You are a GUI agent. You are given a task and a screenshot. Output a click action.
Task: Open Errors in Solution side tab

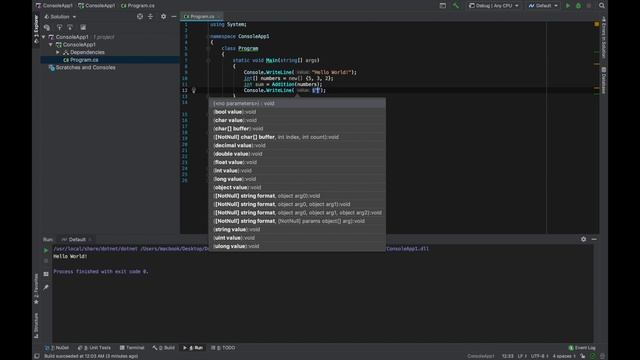click(604, 37)
